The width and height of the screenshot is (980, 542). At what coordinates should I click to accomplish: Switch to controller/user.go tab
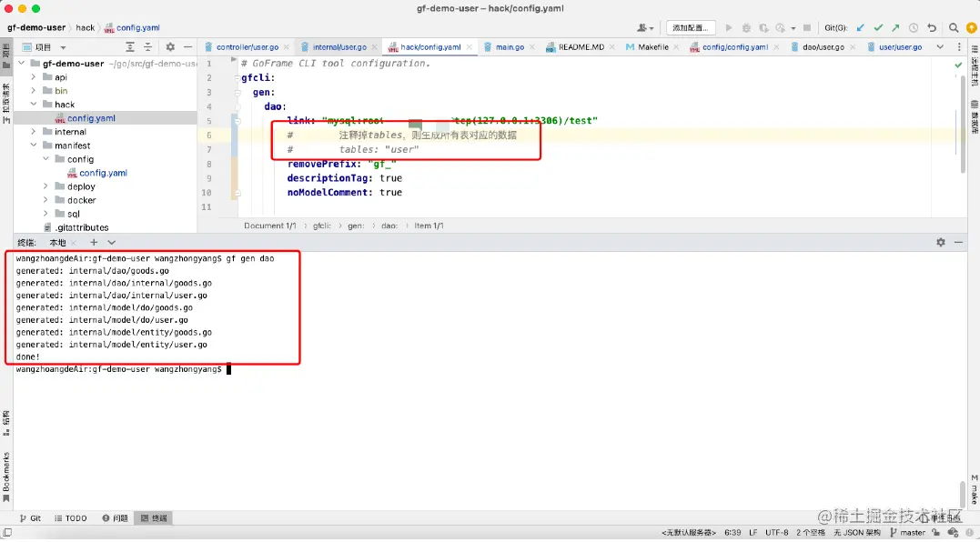(248, 46)
